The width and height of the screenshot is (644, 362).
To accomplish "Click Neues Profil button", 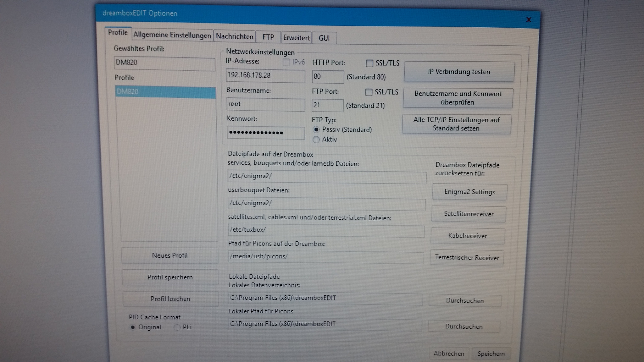I will click(170, 255).
